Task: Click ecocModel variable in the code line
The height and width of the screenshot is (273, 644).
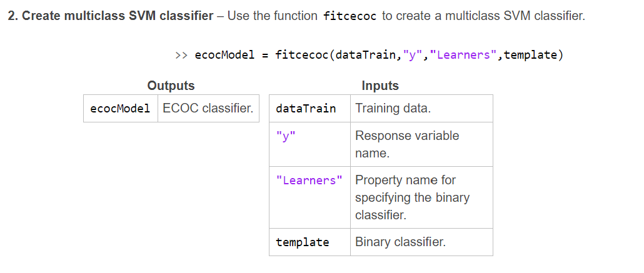Action: point(224,55)
